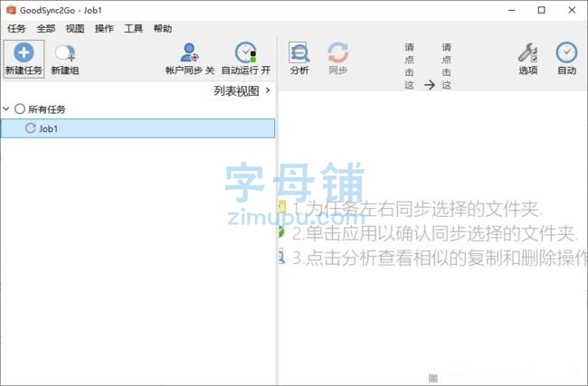Click the 新建任务 new job icon

24,52
